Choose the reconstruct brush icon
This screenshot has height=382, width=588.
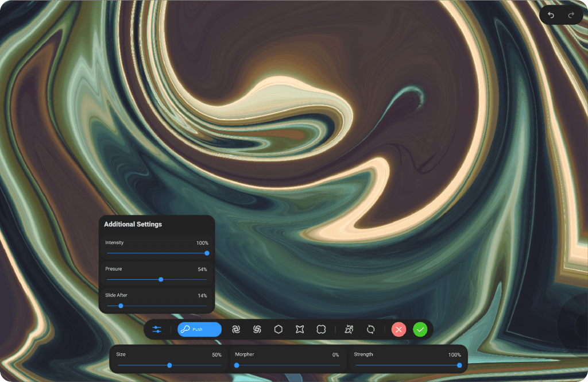tap(349, 329)
